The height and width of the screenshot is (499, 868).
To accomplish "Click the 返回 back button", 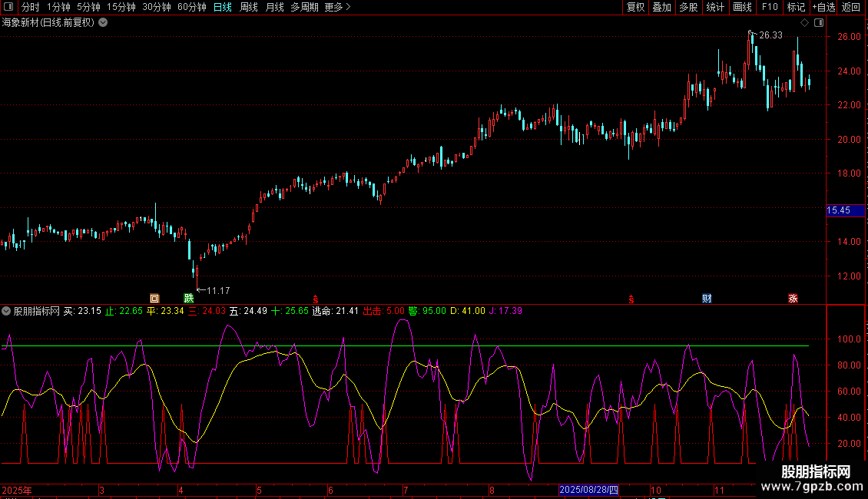I will coord(851,8).
